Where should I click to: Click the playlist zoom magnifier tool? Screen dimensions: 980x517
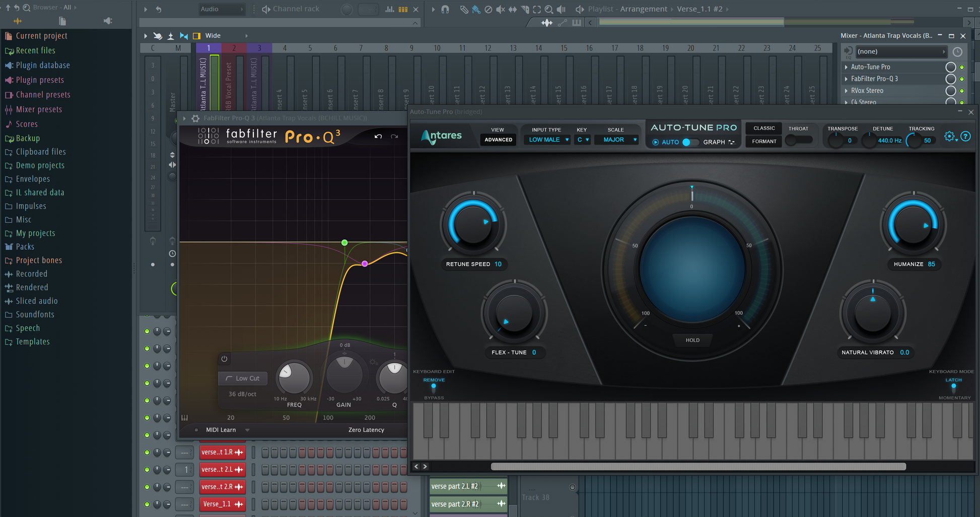pos(549,9)
